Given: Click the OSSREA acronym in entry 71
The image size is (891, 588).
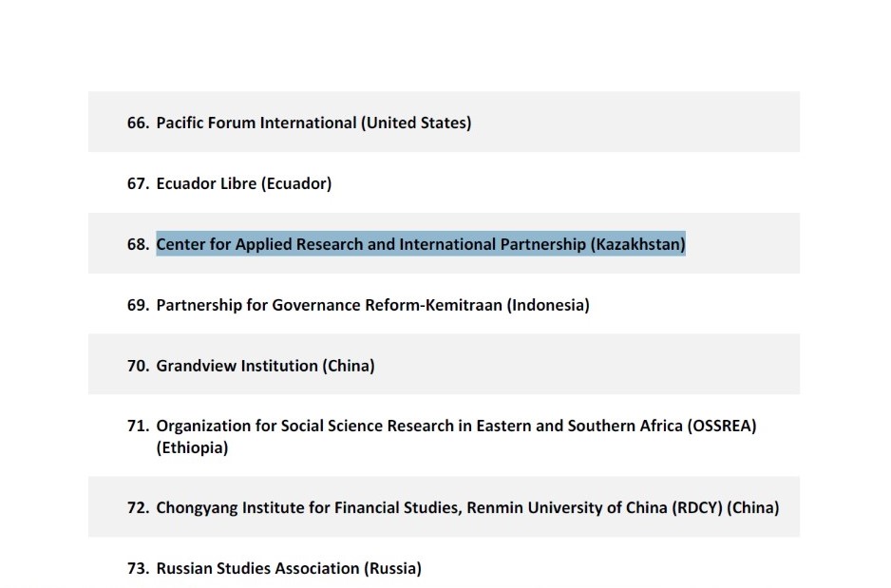Looking at the screenshot, I should pyautogui.click(x=722, y=427).
